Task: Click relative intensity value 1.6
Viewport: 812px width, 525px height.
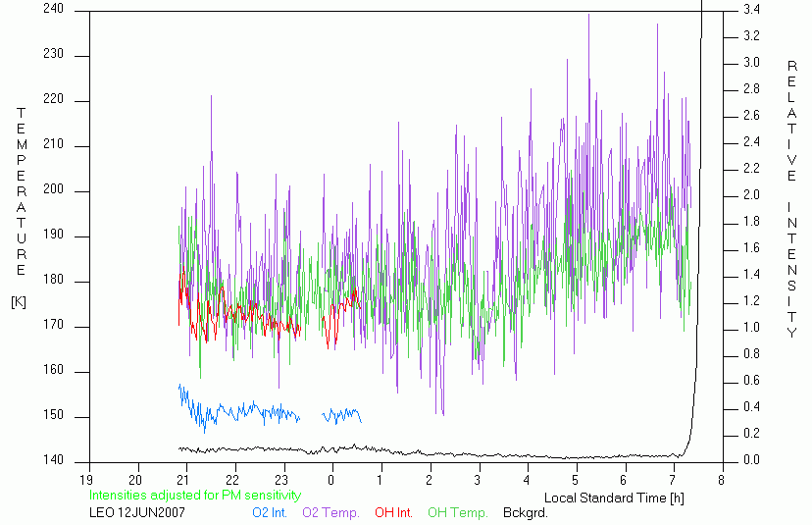Action: pos(751,247)
